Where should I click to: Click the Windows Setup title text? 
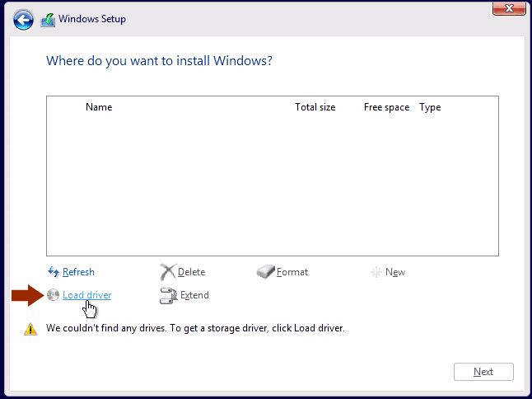pyautogui.click(x=92, y=19)
